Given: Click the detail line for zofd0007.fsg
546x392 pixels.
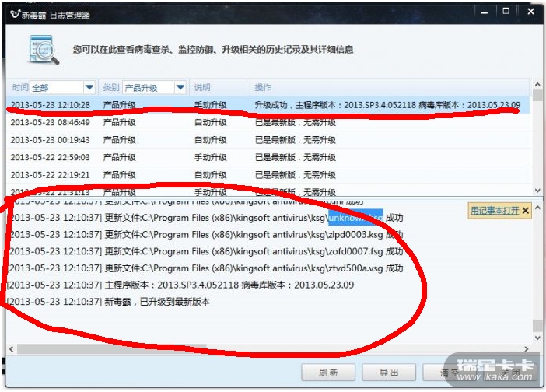Looking at the screenshot, I should point(205,251).
